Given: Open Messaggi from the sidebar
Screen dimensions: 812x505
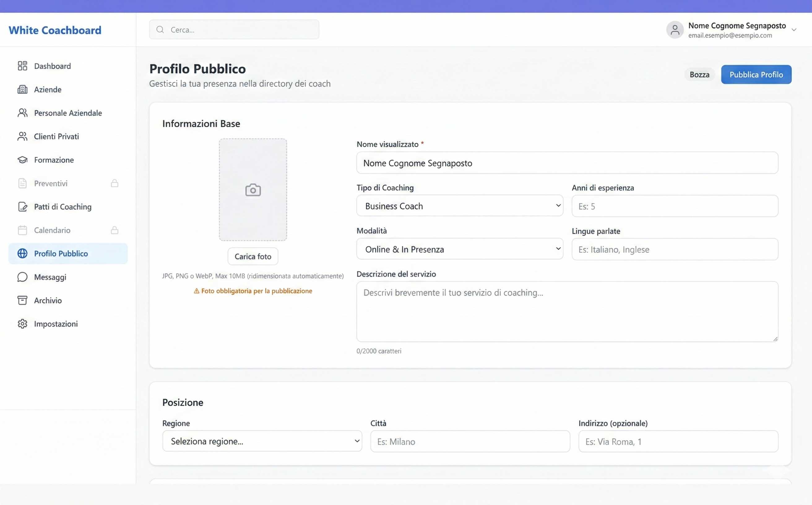Looking at the screenshot, I should coord(68,277).
